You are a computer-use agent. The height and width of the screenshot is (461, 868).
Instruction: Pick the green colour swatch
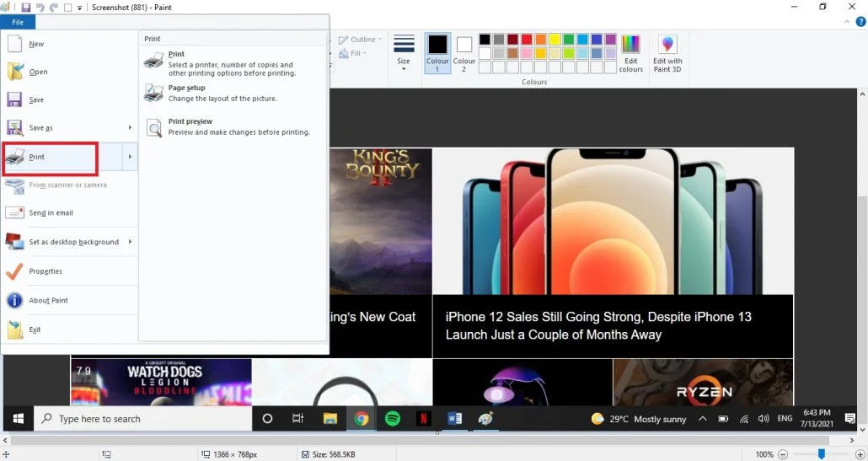coord(569,40)
